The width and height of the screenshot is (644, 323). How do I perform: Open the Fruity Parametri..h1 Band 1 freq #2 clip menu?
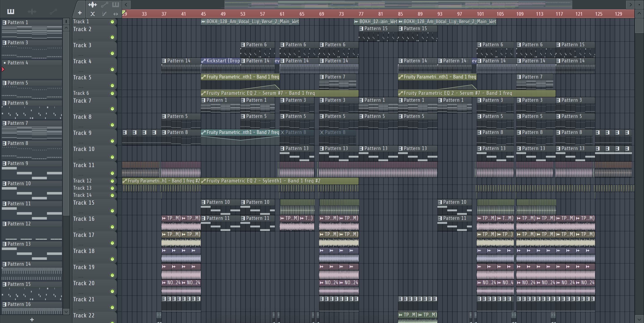(125, 181)
